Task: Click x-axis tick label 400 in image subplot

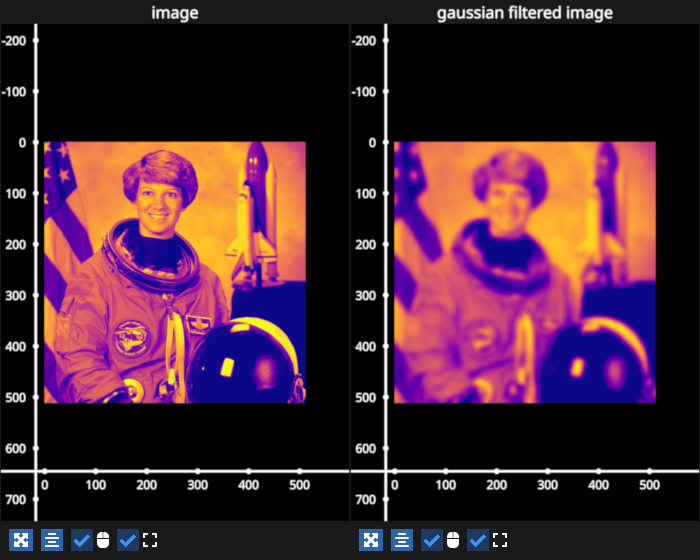Action: click(248, 485)
